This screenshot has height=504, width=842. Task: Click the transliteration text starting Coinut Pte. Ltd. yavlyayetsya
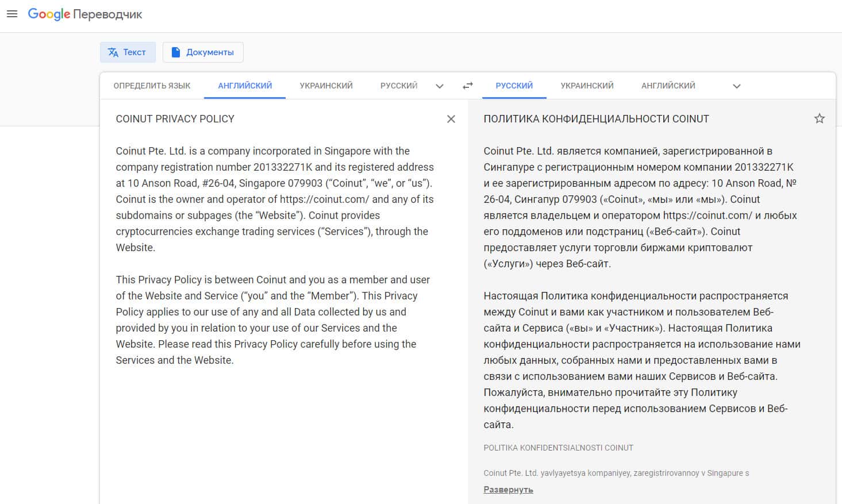pos(616,473)
